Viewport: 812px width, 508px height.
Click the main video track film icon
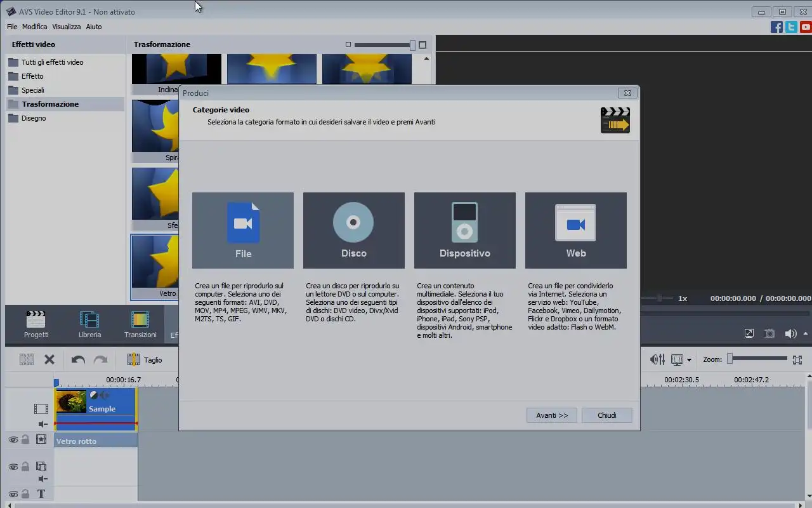(x=41, y=409)
